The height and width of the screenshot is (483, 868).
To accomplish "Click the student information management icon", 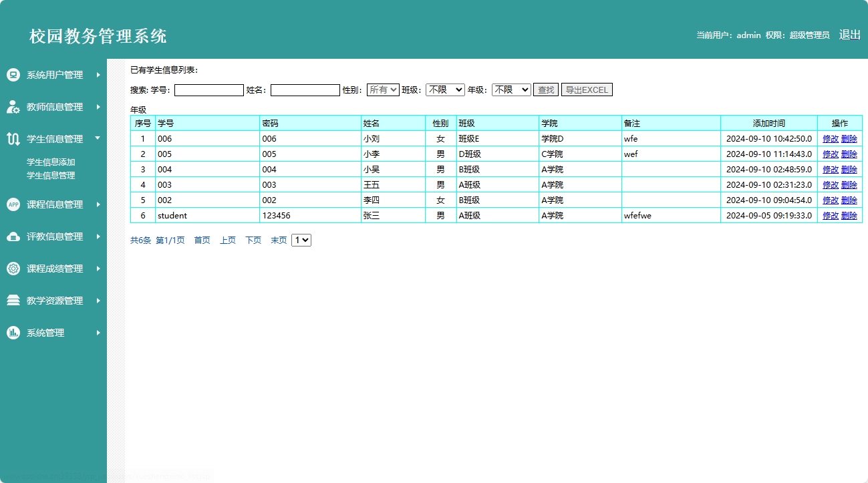I will pos(13,139).
